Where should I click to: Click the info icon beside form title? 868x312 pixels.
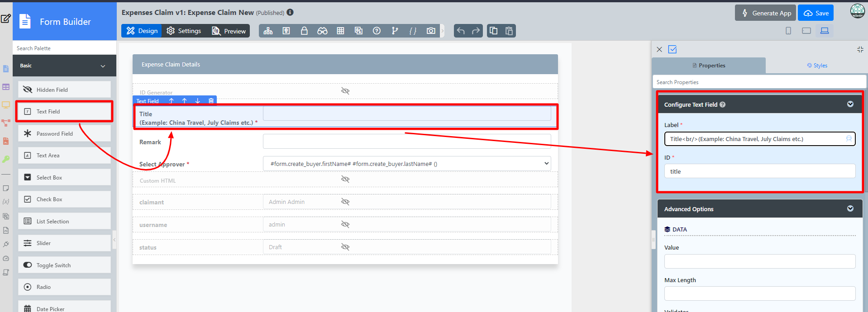click(290, 12)
